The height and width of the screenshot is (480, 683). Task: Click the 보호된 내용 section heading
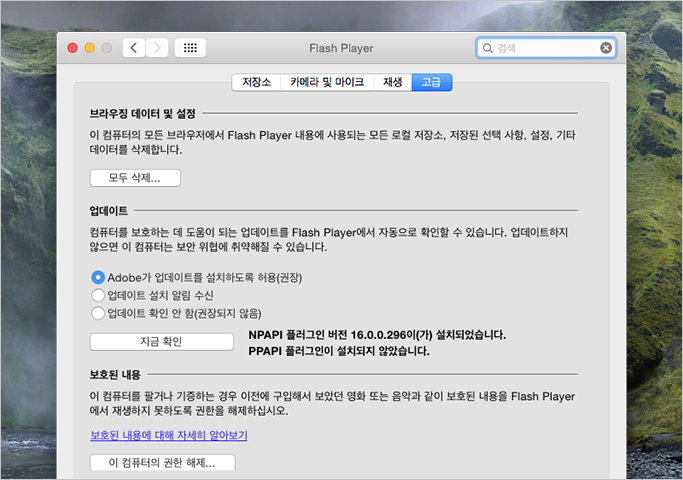click(x=115, y=375)
